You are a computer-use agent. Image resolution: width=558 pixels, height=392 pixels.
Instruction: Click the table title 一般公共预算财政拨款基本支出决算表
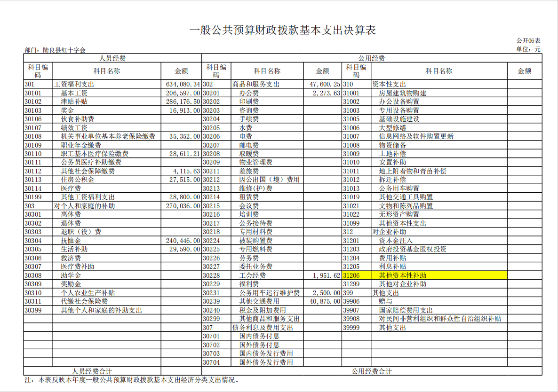282,31
